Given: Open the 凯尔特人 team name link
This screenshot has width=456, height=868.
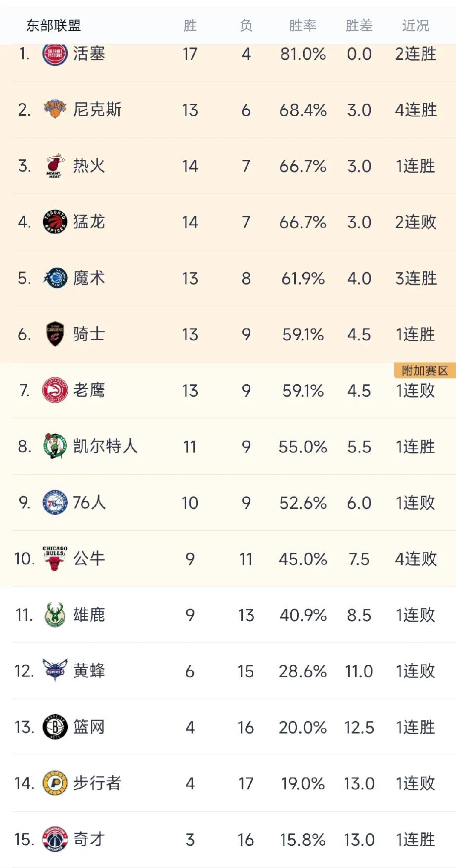Looking at the screenshot, I should (x=105, y=446).
